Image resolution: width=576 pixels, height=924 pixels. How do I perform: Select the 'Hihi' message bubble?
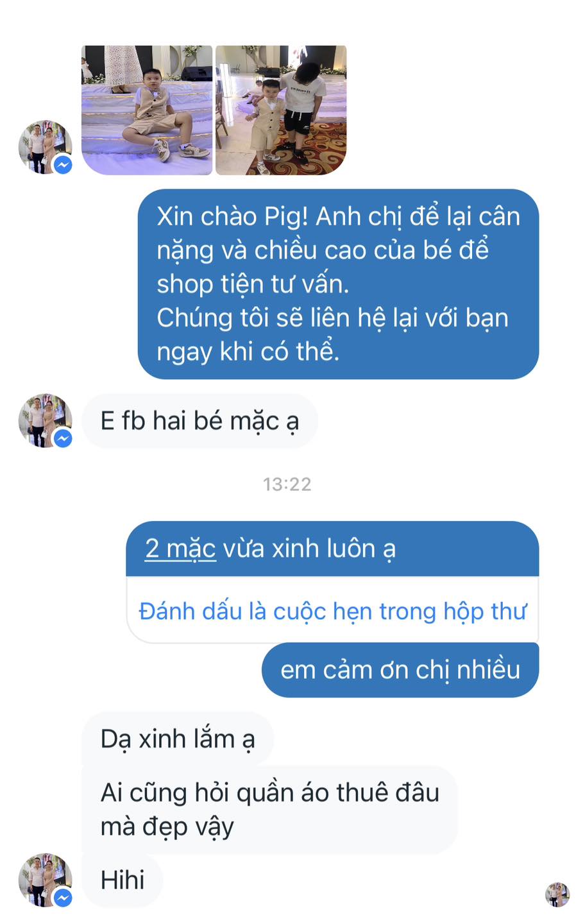[x=123, y=880]
